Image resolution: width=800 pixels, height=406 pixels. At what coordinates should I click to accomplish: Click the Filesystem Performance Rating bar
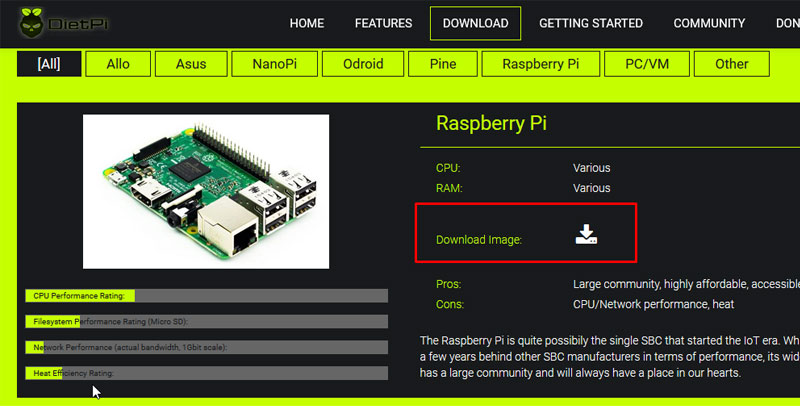pos(207,321)
